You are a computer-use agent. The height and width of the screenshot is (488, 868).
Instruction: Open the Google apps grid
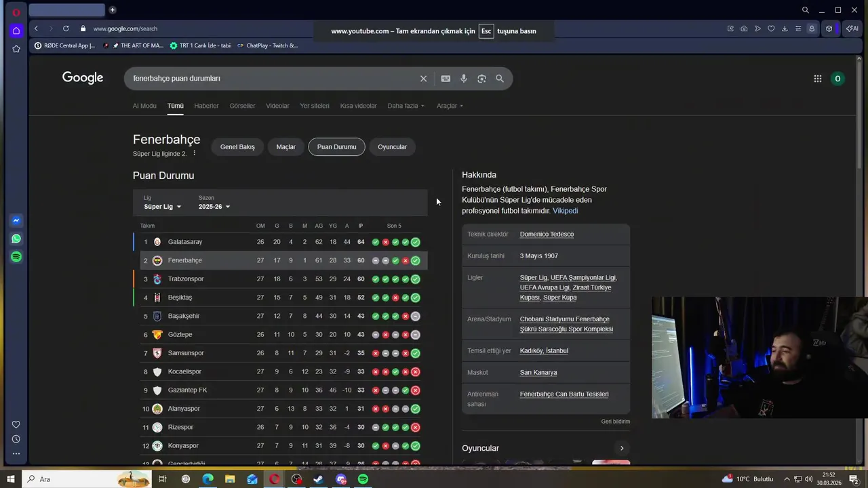(818, 79)
